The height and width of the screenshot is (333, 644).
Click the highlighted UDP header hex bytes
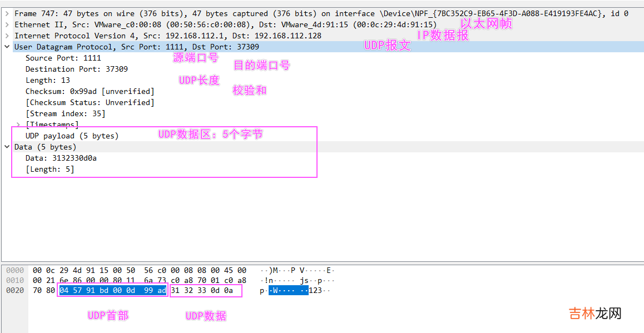[x=112, y=290]
